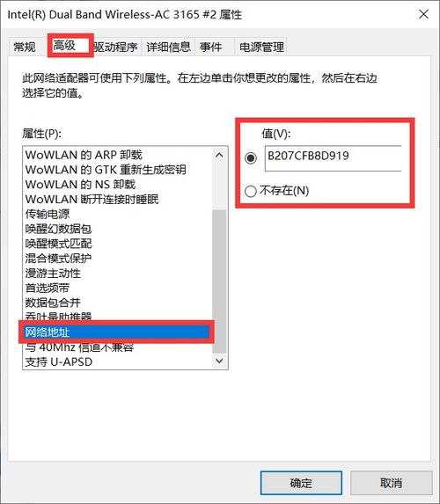Close the adapter properties dialog

[x=423, y=14]
